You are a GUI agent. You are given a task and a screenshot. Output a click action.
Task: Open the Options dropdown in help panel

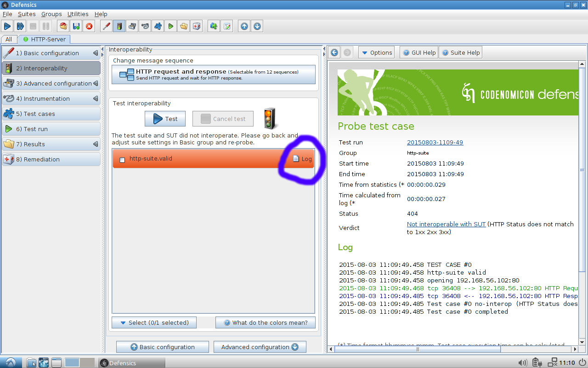point(376,52)
